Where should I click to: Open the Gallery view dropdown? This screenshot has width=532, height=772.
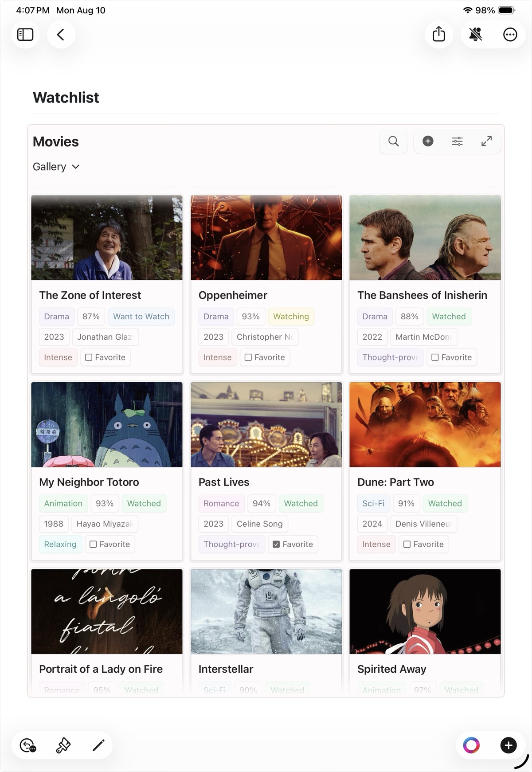pos(56,167)
